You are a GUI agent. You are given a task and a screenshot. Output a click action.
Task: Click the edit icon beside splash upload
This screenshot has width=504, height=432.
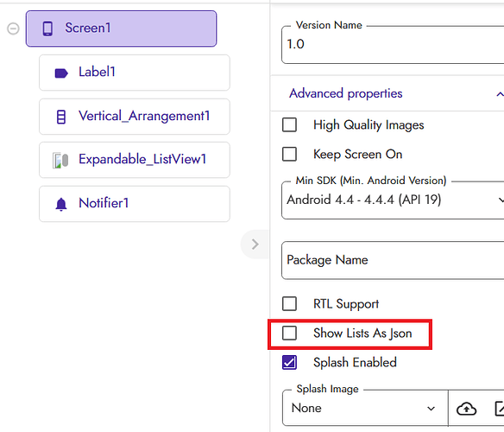coord(500,409)
